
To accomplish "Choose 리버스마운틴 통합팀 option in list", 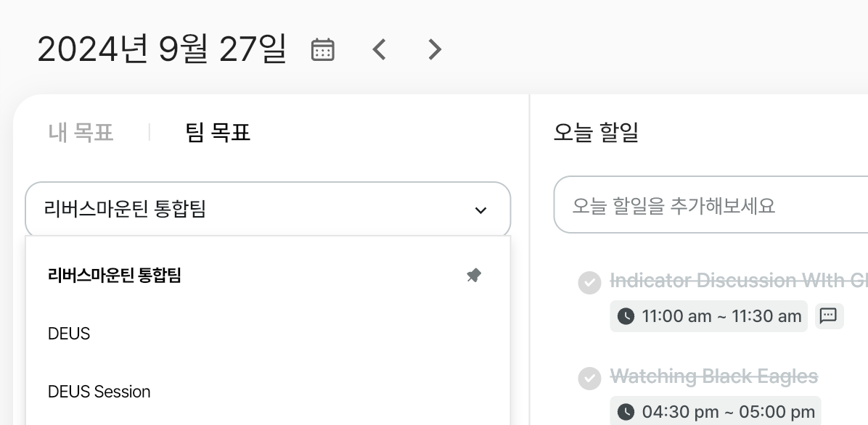I will click(x=268, y=275).
